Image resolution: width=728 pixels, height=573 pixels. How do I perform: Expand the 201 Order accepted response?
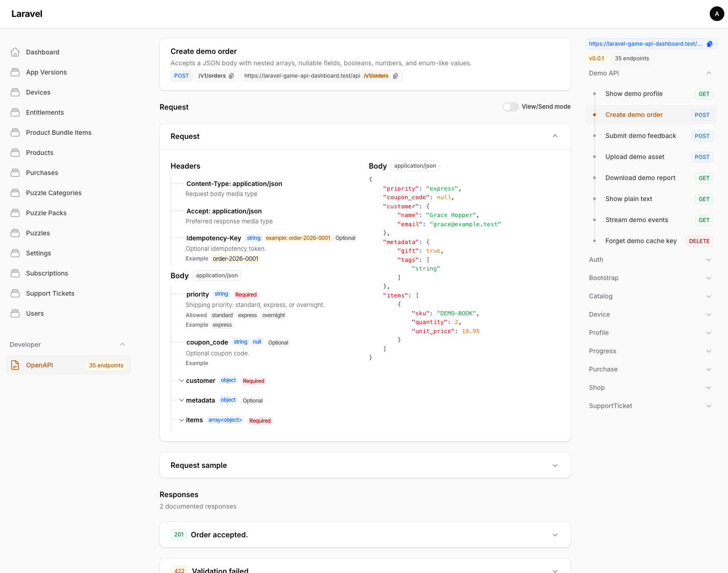coord(555,535)
